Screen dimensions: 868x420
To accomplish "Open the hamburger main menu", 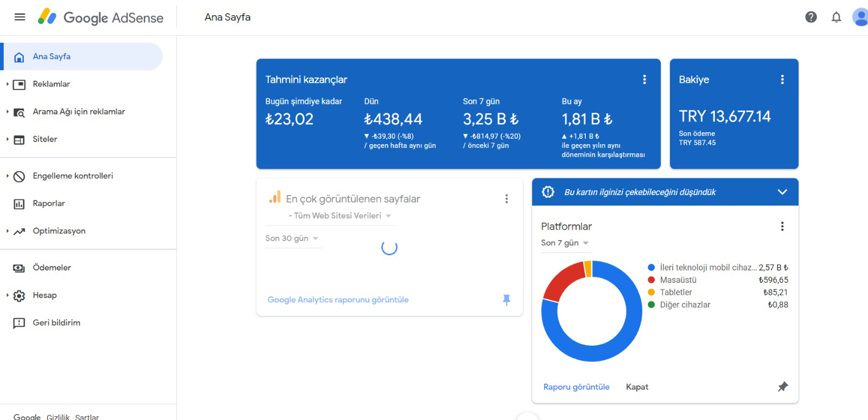I will coord(20,17).
